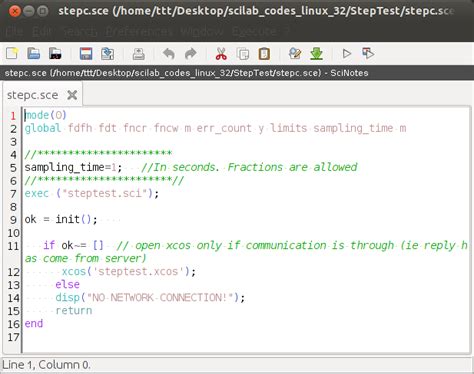Image resolution: width=474 pixels, height=374 pixels.
Task: Click the string "NO NETWORK CONNECTION!"
Action: 160,297
